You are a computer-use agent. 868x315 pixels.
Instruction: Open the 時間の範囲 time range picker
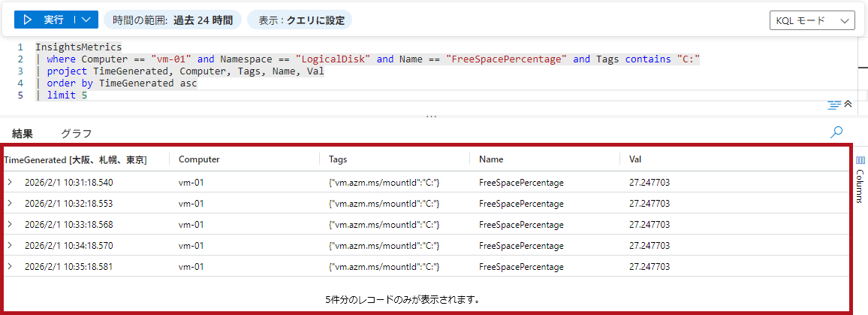point(172,20)
